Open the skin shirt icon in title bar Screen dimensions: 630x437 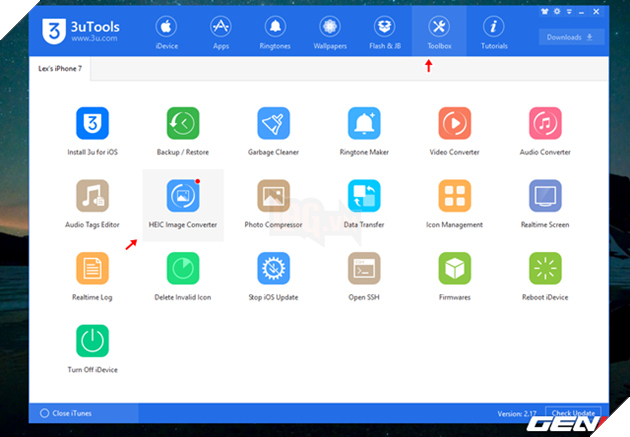coord(544,12)
